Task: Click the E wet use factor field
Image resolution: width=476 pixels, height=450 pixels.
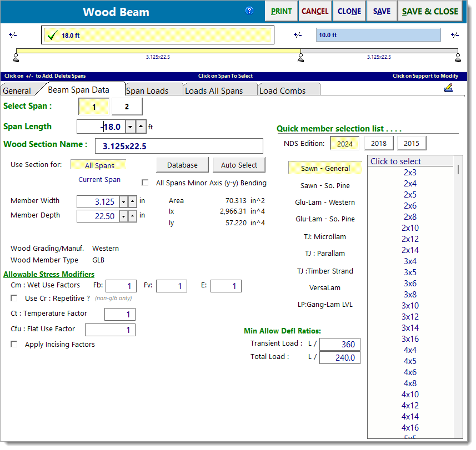Action: coord(226,286)
